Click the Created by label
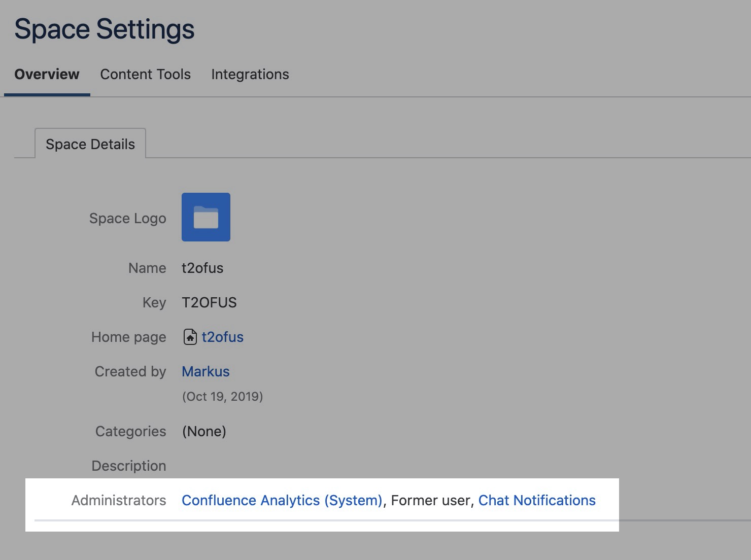 (130, 371)
